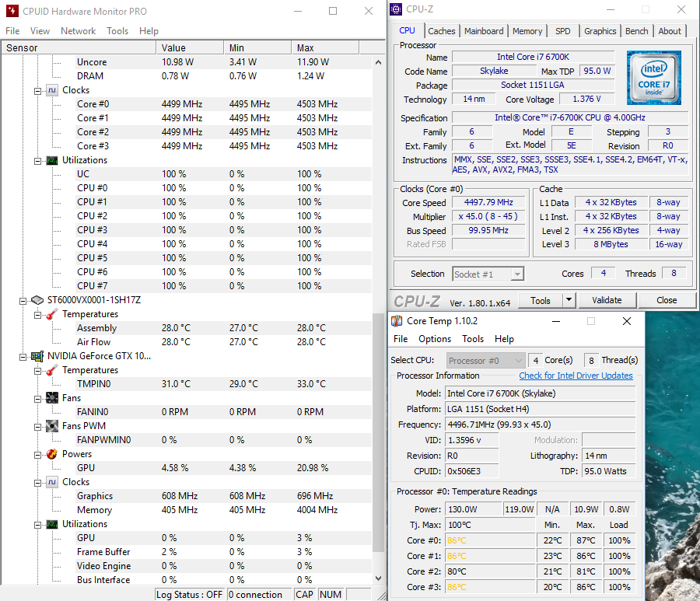This screenshot has height=601, width=700.
Task: Open the Tools dropdown arrow in CPU-Z
Action: 569,300
